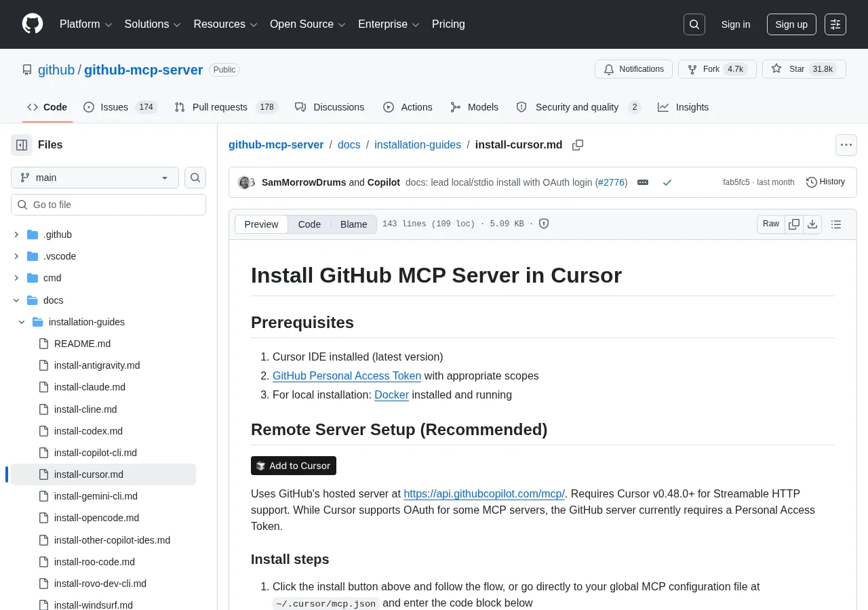Copy raw file contents icon
868x610 pixels.
pyautogui.click(x=794, y=224)
